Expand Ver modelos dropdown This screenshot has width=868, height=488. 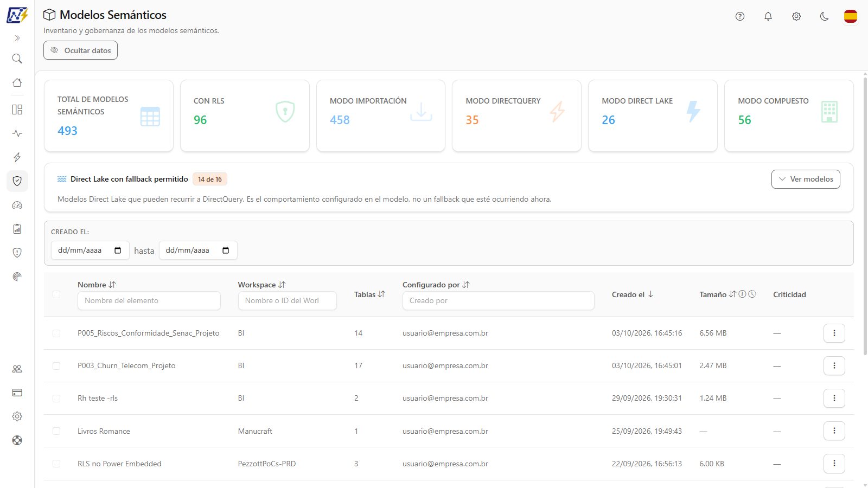(806, 179)
